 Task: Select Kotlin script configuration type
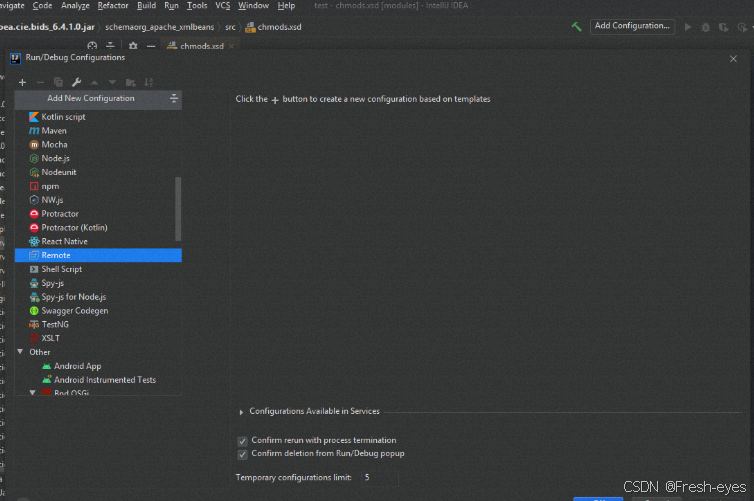98,117
